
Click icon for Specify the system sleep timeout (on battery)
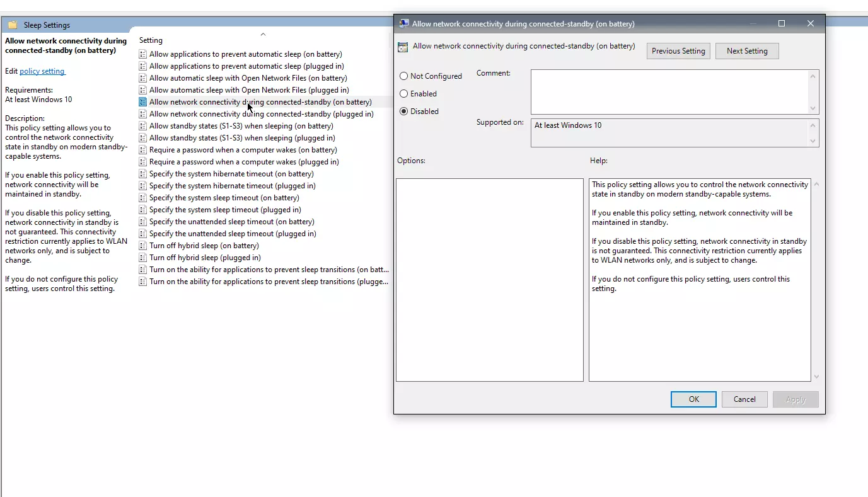143,198
